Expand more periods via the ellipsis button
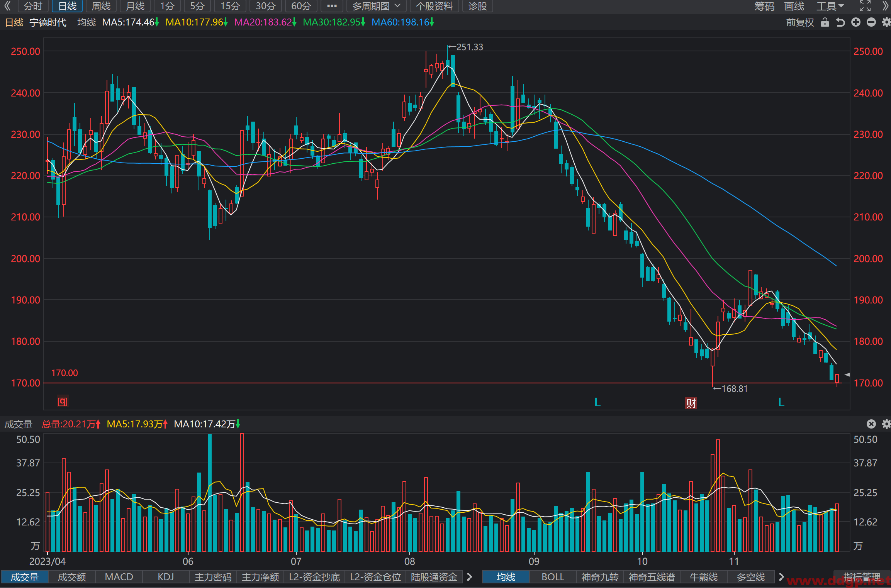The image size is (891, 588). (x=332, y=6)
